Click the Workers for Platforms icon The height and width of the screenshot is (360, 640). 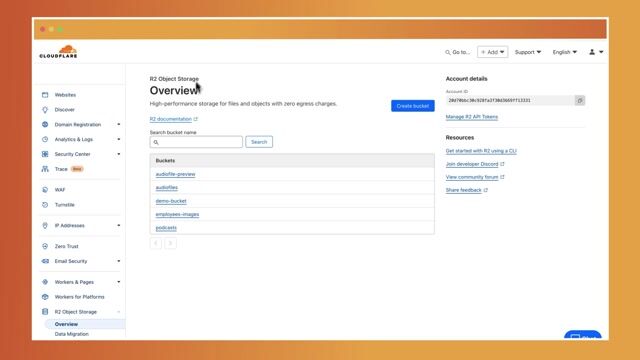[x=45, y=297]
